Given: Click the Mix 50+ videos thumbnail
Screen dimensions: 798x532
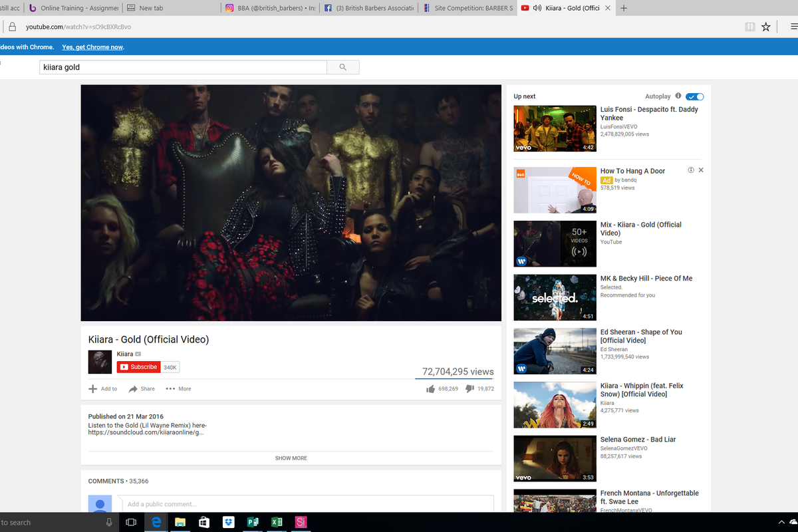Looking at the screenshot, I should 555,244.
